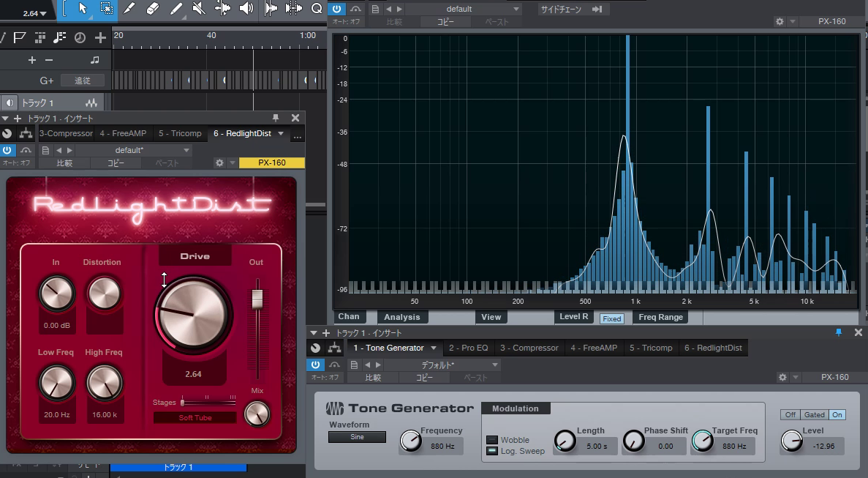Click the -12.96 Level value field

click(823, 446)
